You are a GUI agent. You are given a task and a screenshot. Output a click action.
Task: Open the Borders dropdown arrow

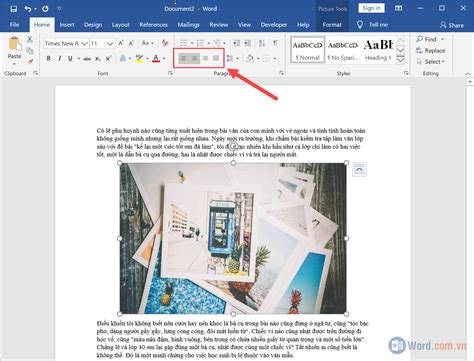click(275, 59)
